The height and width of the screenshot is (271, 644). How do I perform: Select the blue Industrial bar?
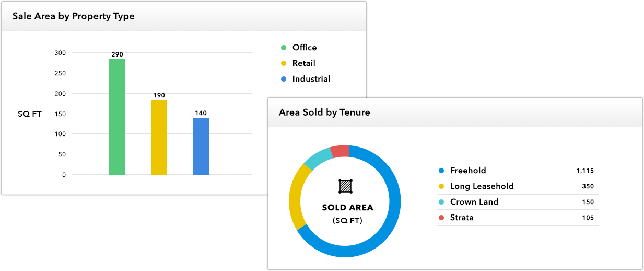(201, 146)
